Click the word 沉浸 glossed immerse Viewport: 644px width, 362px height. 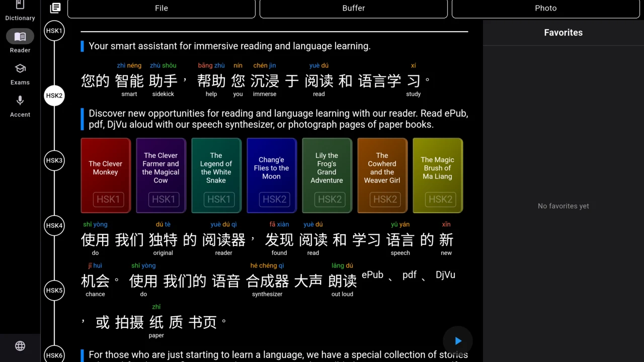click(265, 80)
